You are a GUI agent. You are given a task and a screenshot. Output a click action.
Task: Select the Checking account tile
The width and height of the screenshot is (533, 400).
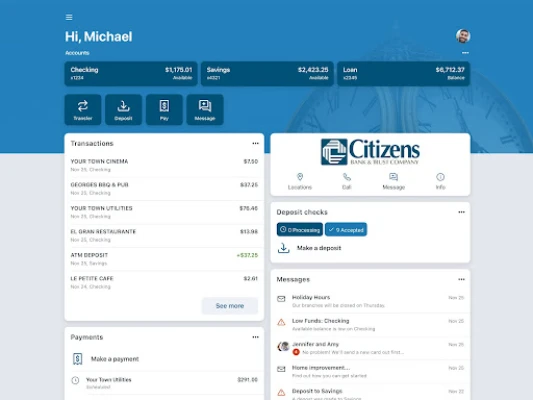point(131,73)
